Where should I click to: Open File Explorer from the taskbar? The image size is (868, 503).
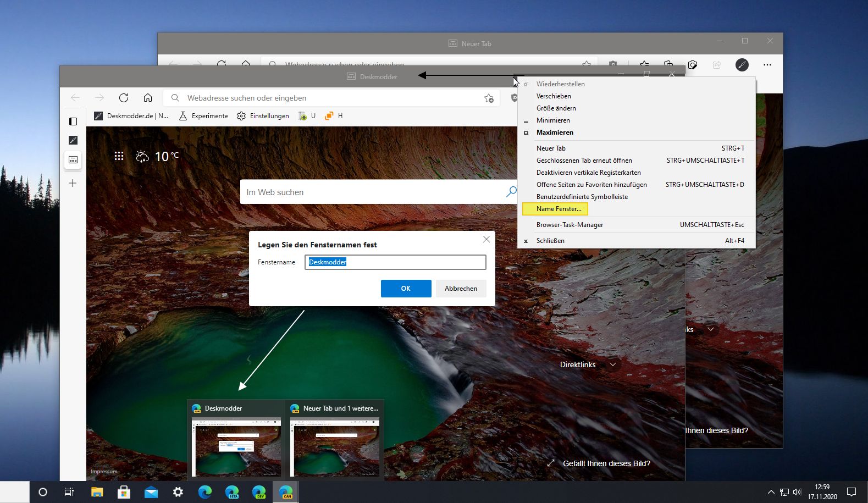coord(97,492)
